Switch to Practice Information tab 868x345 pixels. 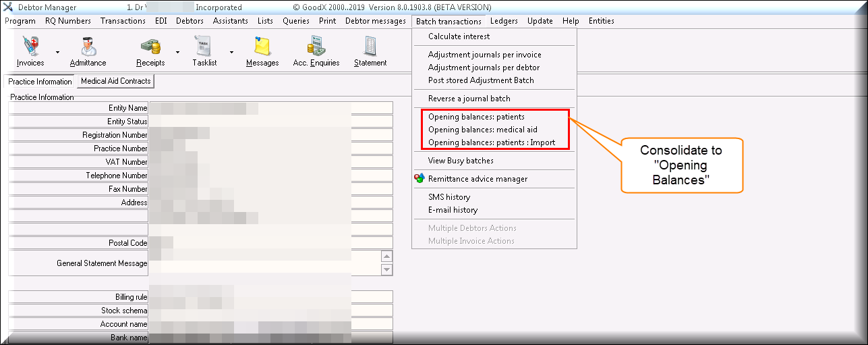(x=40, y=82)
